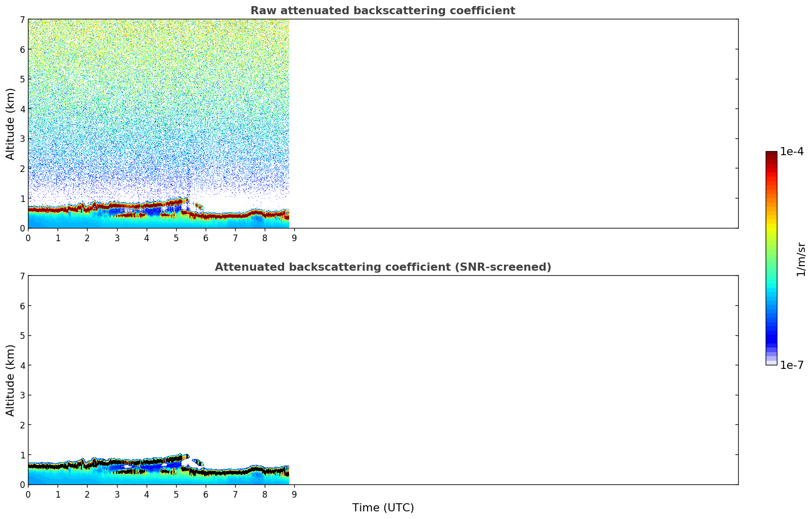
Task: Click the 'Attenuated backscattering coefficient (SNR-screened)' title
Action: (x=382, y=267)
